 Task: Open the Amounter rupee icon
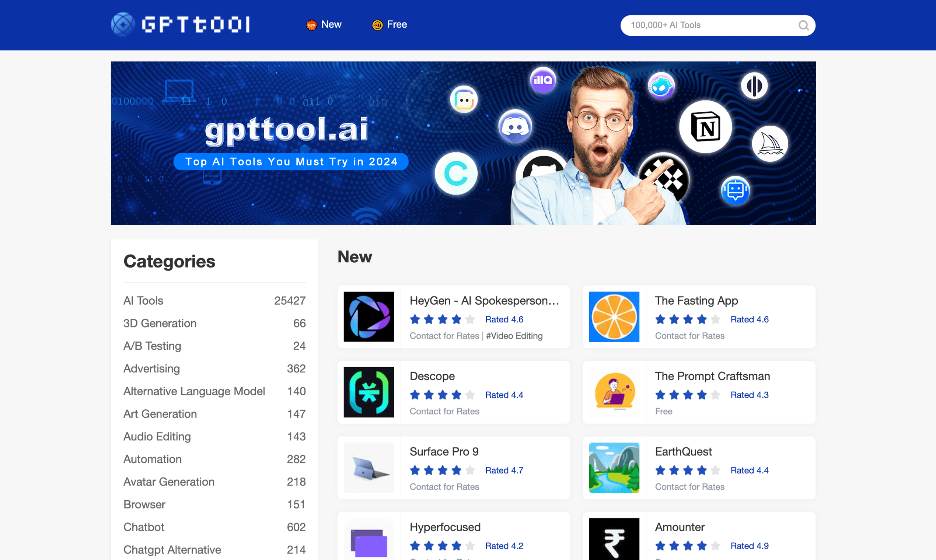click(614, 539)
